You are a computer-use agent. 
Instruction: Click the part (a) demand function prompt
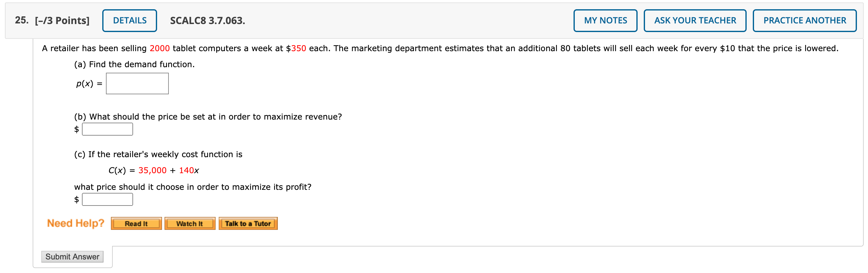(134, 64)
